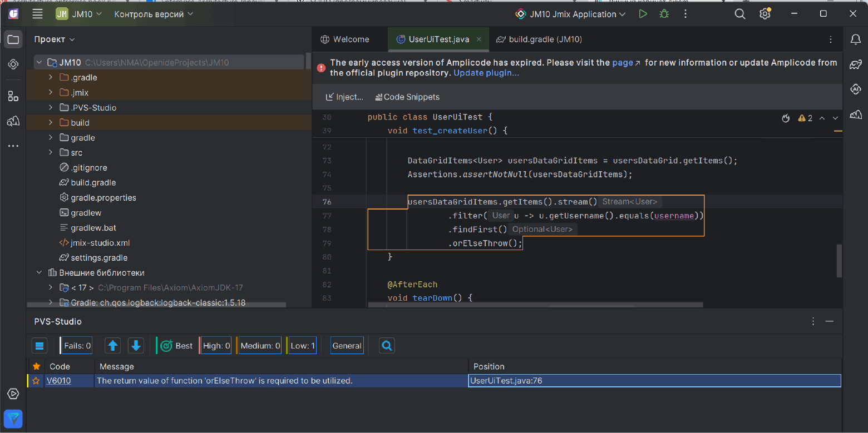Toggle the High severity warnings filter
Image resolution: width=868 pixels, height=433 pixels.
pyautogui.click(x=216, y=346)
